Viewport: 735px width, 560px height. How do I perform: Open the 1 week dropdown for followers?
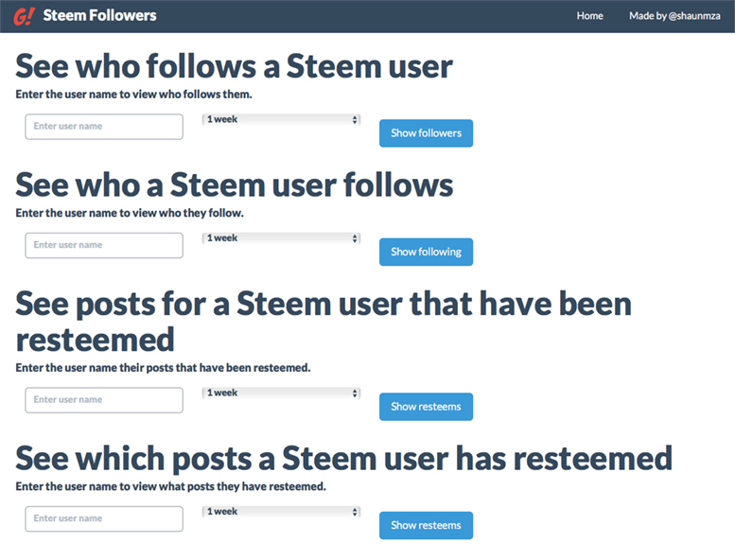point(281,119)
